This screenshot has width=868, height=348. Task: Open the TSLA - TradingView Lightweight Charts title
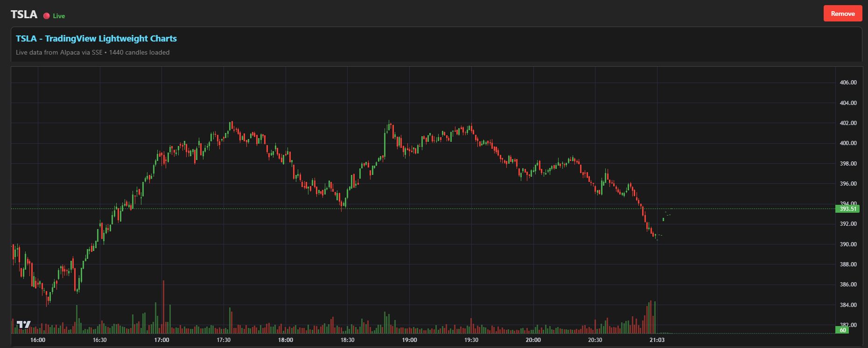point(96,39)
